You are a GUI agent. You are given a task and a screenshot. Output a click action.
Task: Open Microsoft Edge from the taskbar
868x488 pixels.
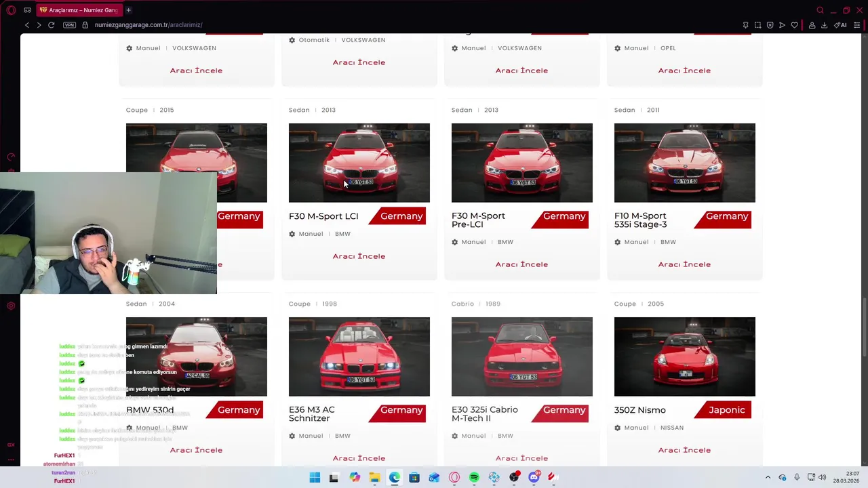click(395, 478)
